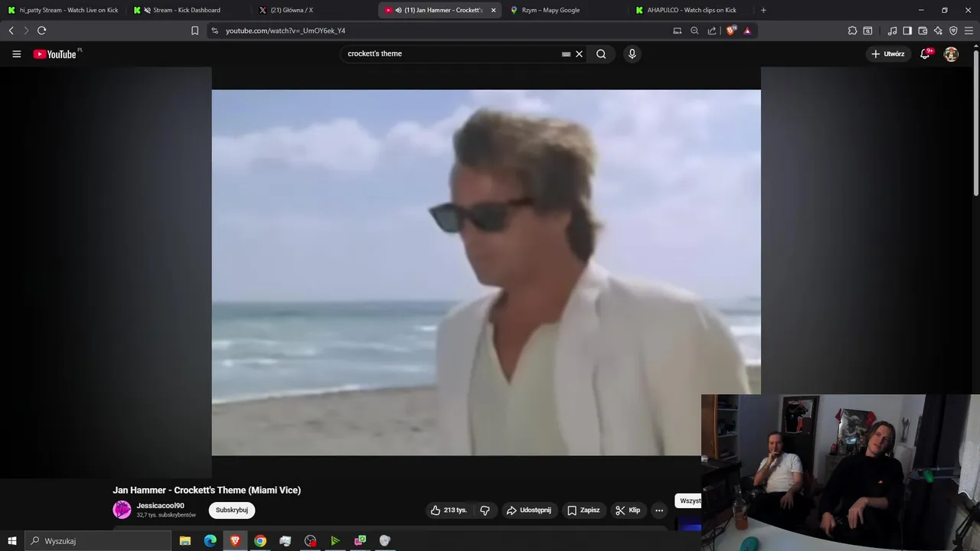Open Brave Shields lion icon
980x551 pixels.
click(x=730, y=31)
